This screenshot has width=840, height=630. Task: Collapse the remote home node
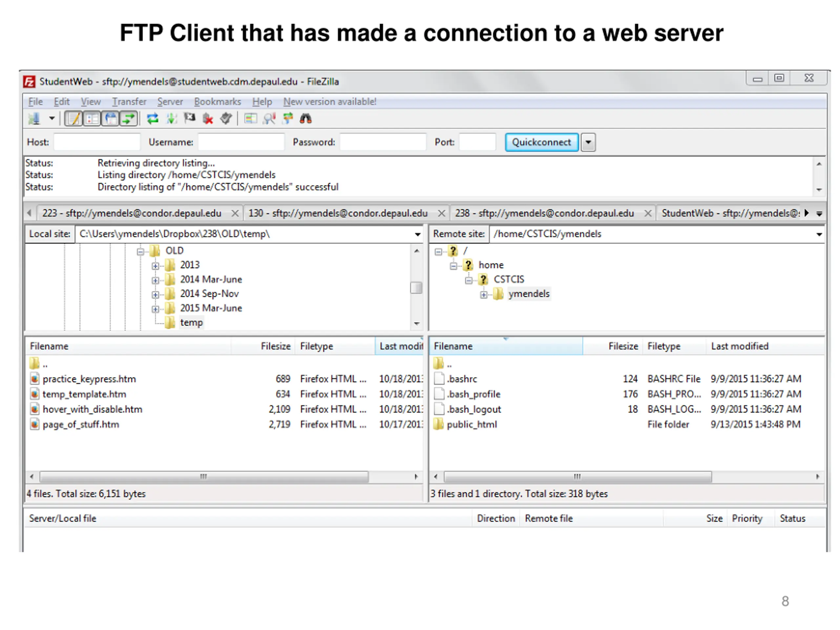coord(453,266)
